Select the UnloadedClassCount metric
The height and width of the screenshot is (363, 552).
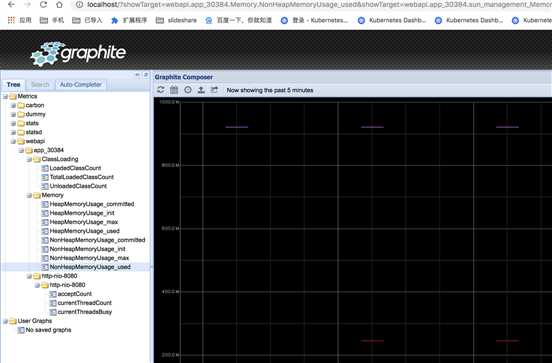[x=78, y=186]
